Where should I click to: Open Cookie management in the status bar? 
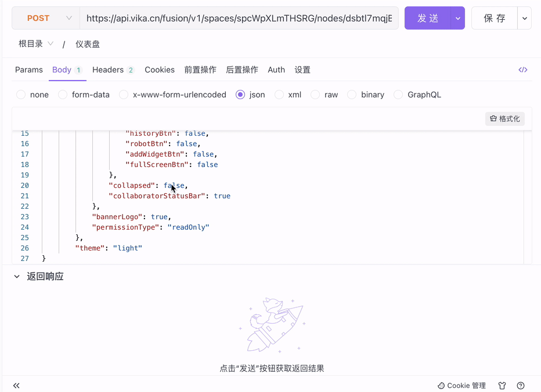point(461,386)
